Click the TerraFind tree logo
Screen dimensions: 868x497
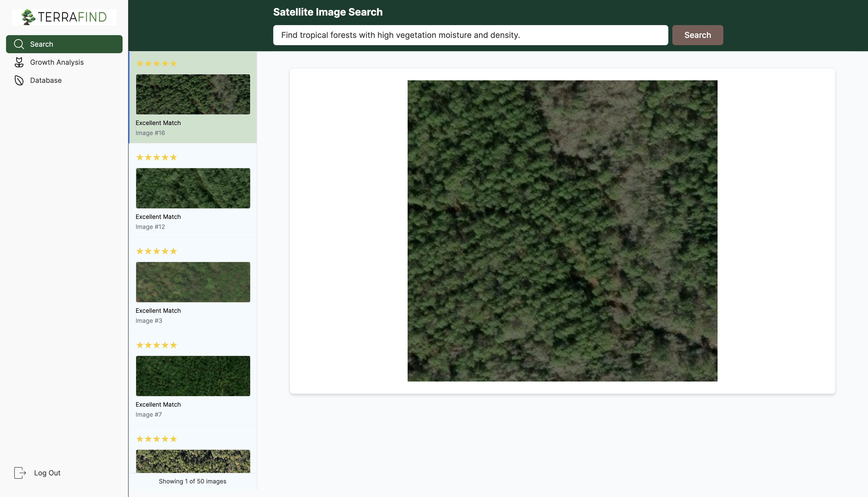tap(28, 17)
